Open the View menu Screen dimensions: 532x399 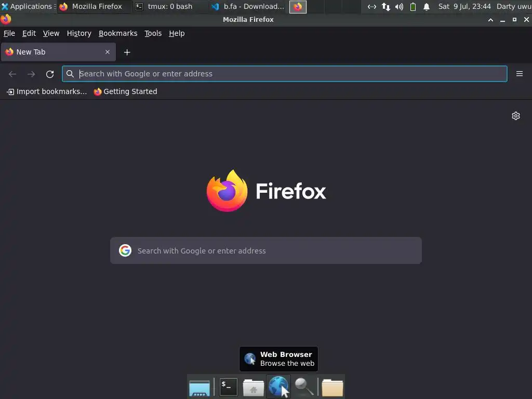[51, 33]
